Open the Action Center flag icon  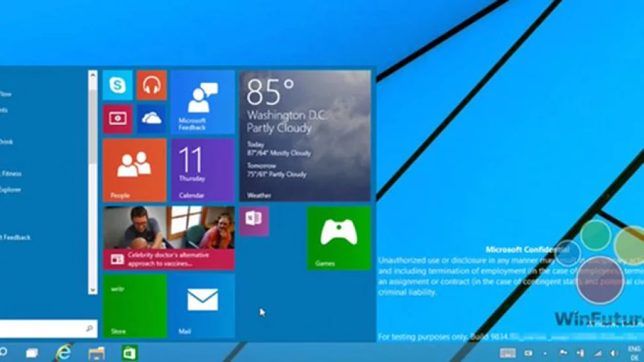click(563, 353)
